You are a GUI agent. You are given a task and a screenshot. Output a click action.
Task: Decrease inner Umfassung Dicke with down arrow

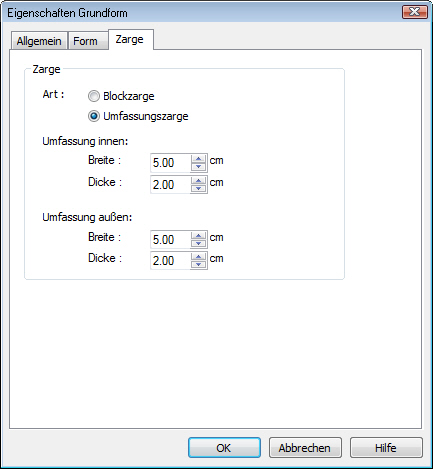click(x=199, y=189)
